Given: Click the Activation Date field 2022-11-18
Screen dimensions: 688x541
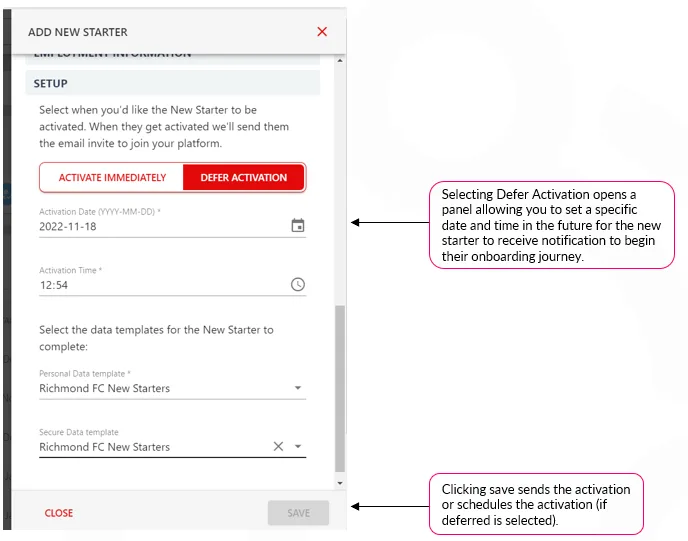Looking at the screenshot, I should [172, 226].
